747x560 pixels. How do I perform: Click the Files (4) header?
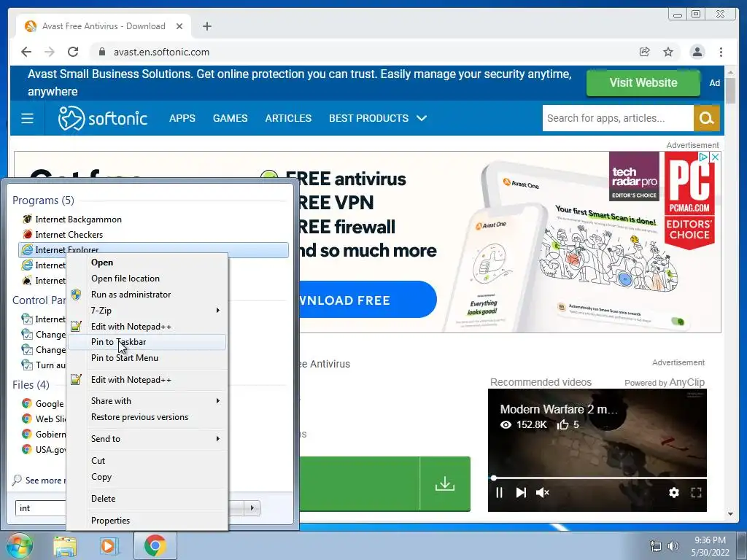click(x=31, y=385)
